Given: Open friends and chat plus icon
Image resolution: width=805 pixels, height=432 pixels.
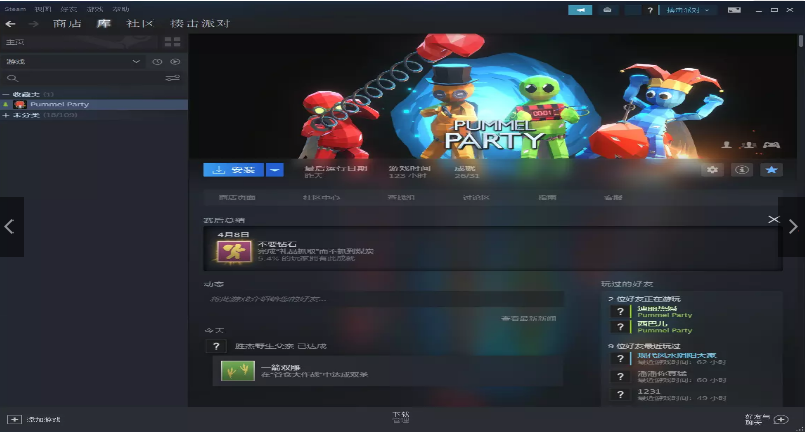Looking at the screenshot, I should point(781,420).
